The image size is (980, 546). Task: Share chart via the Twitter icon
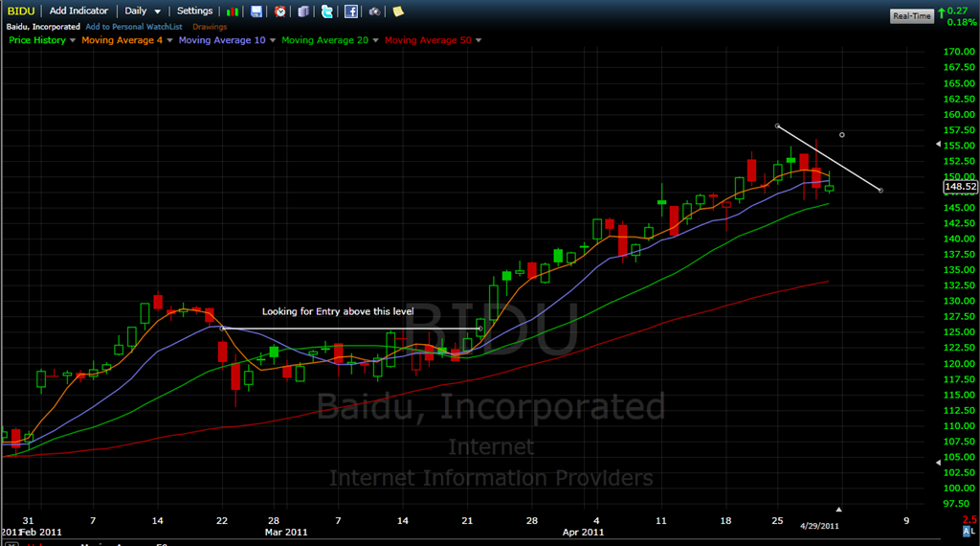coord(327,11)
